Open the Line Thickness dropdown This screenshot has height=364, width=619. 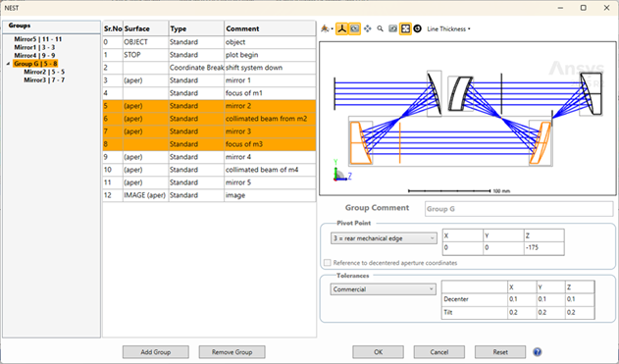click(449, 28)
